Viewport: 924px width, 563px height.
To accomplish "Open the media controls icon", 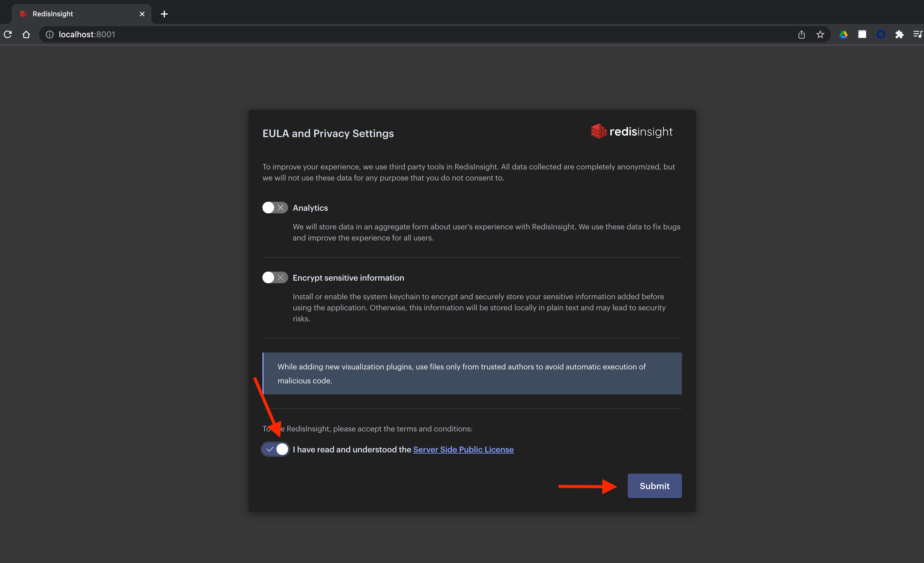I will (917, 34).
